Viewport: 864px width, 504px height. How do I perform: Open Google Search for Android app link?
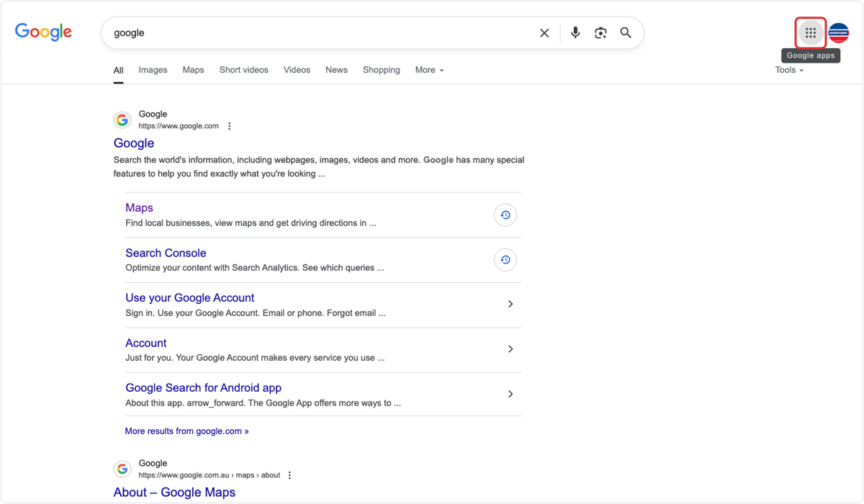203,387
